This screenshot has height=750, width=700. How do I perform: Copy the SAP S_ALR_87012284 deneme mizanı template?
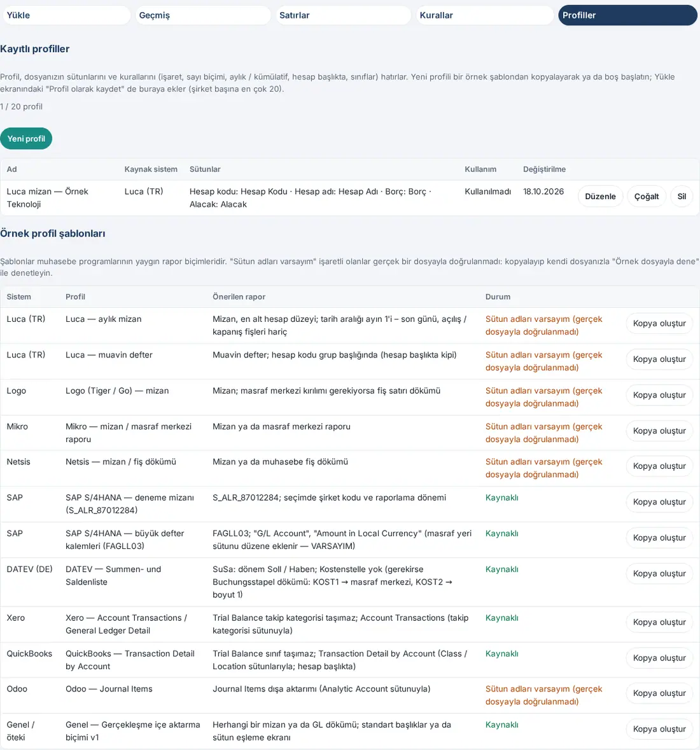(659, 502)
